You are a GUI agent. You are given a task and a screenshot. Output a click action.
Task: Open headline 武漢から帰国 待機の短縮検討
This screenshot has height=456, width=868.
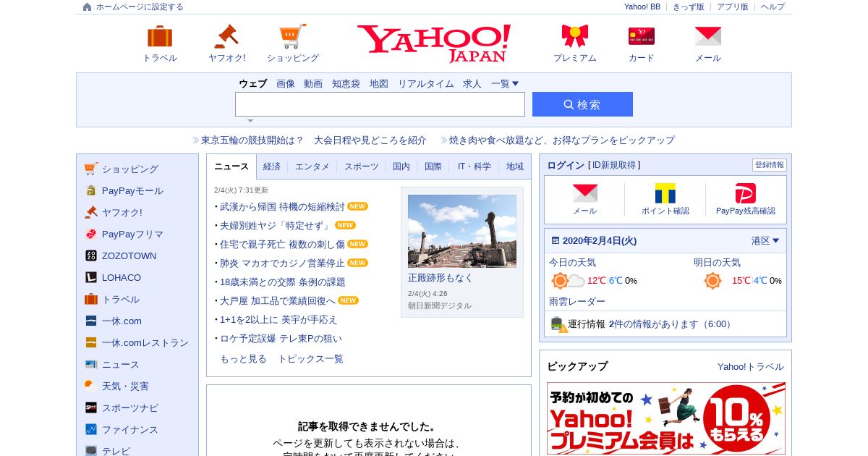point(282,206)
